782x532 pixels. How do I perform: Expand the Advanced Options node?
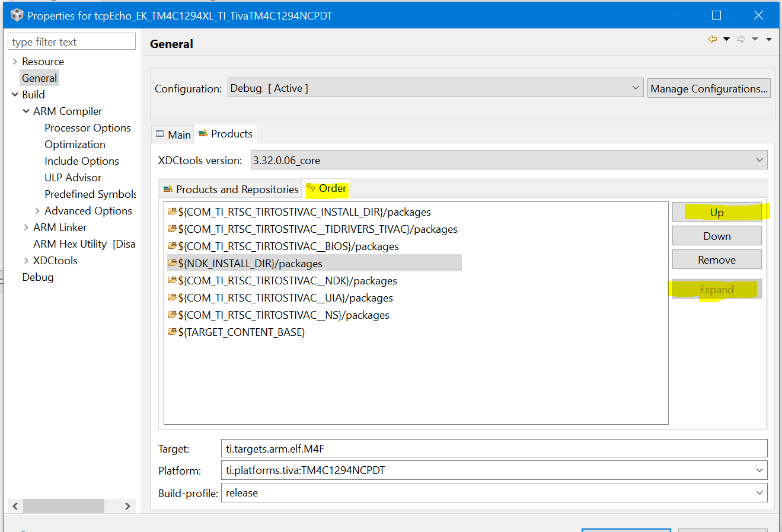pos(37,211)
